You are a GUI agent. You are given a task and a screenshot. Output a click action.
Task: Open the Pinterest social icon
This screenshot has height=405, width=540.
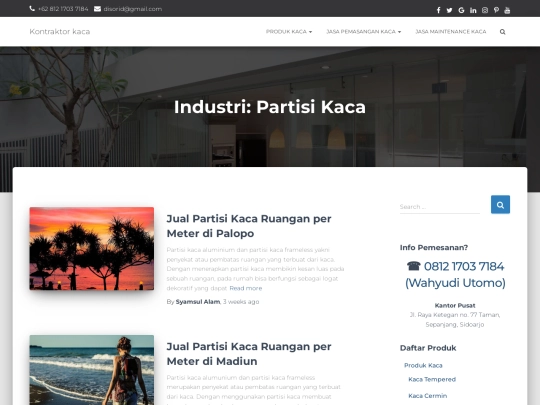(x=496, y=10)
